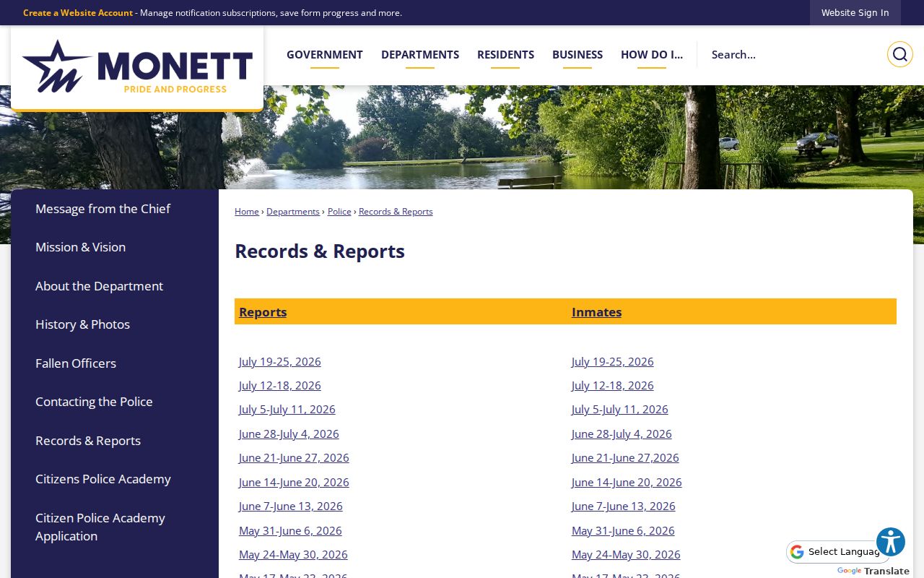
Task: Open Reports May 31-June 6, 2026
Action: tap(290, 531)
